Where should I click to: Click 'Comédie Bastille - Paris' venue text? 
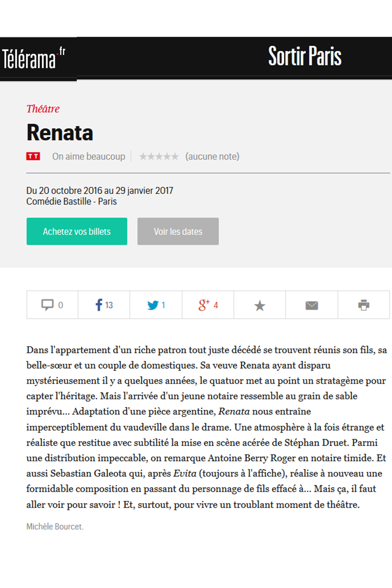tap(72, 202)
